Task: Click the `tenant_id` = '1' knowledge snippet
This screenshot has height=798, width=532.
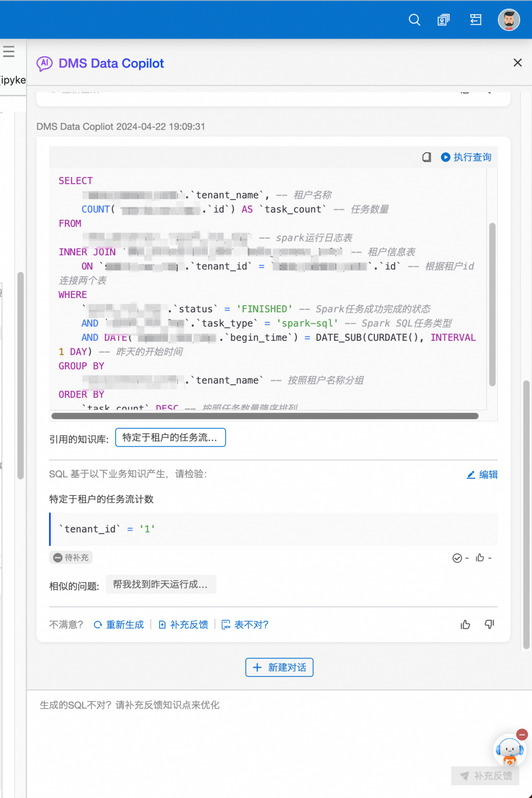Action: tap(273, 529)
